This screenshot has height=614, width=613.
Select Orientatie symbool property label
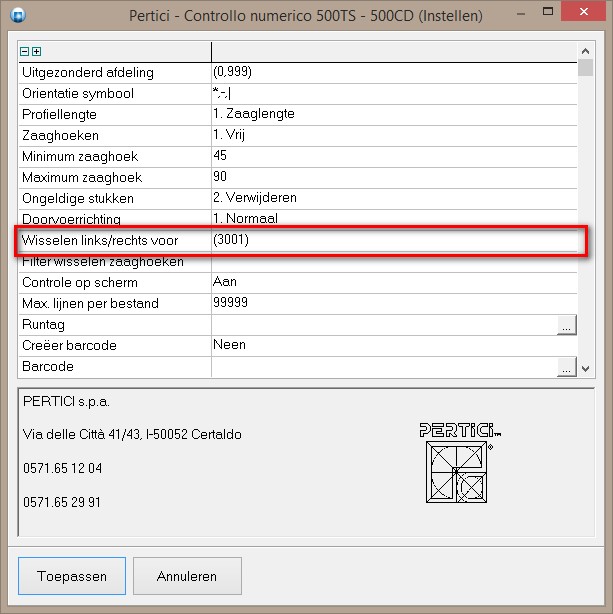point(78,94)
